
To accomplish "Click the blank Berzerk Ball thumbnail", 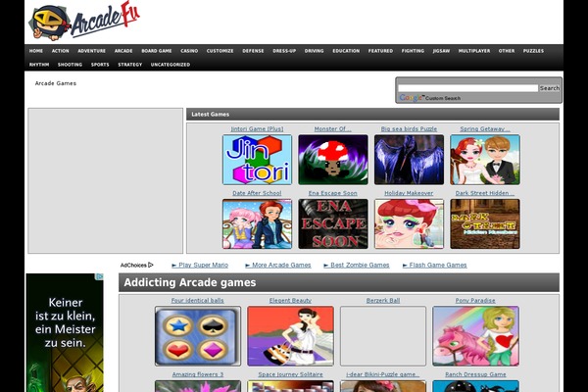I will 383,336.
